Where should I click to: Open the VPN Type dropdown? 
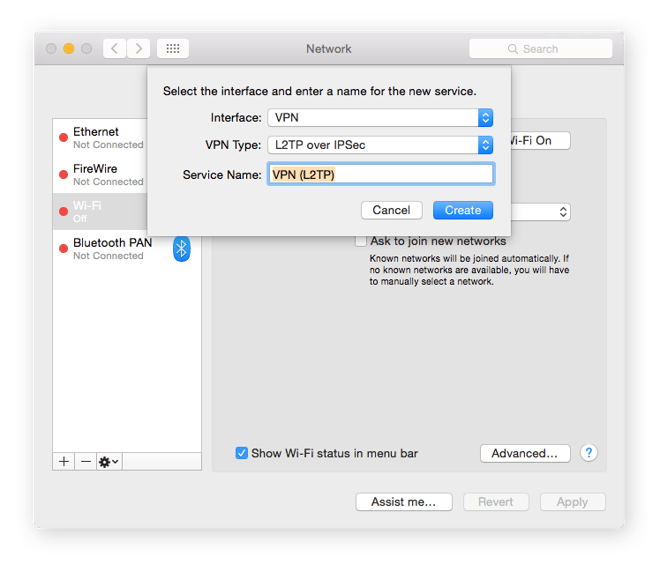[x=380, y=145]
